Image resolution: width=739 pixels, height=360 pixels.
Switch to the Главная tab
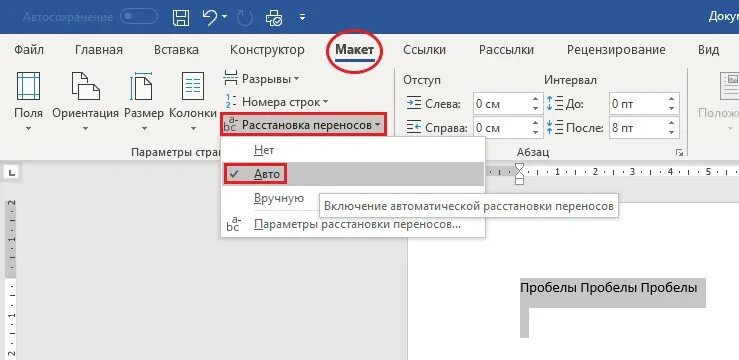click(99, 50)
